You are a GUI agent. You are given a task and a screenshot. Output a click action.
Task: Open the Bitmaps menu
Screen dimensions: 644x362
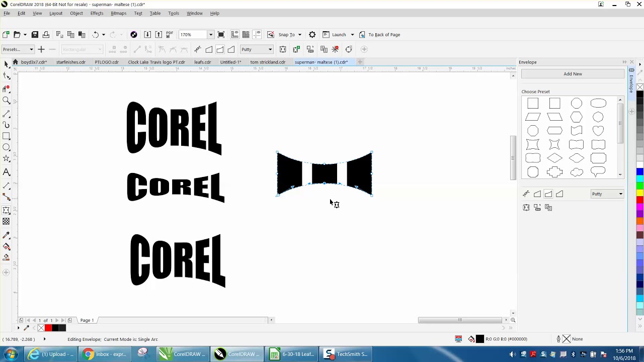[119, 13]
